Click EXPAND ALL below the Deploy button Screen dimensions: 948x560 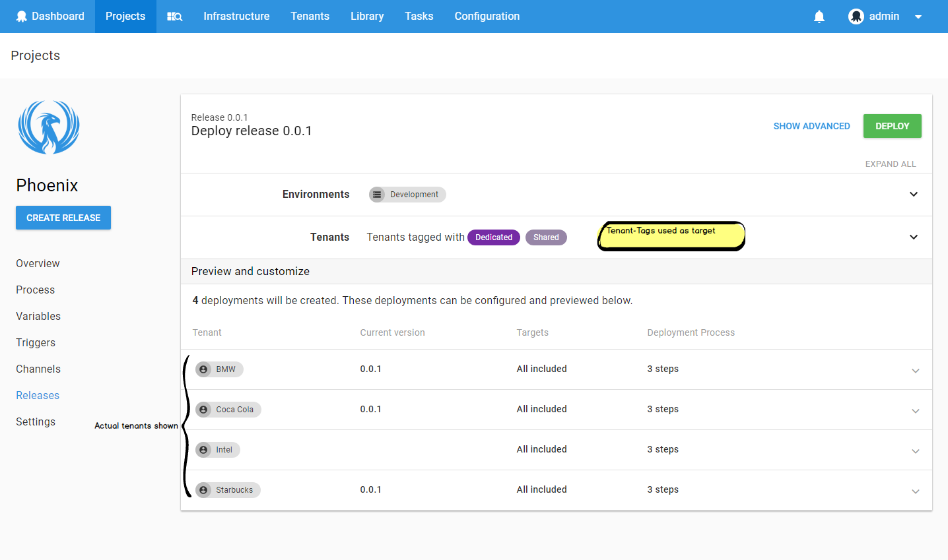coord(891,164)
